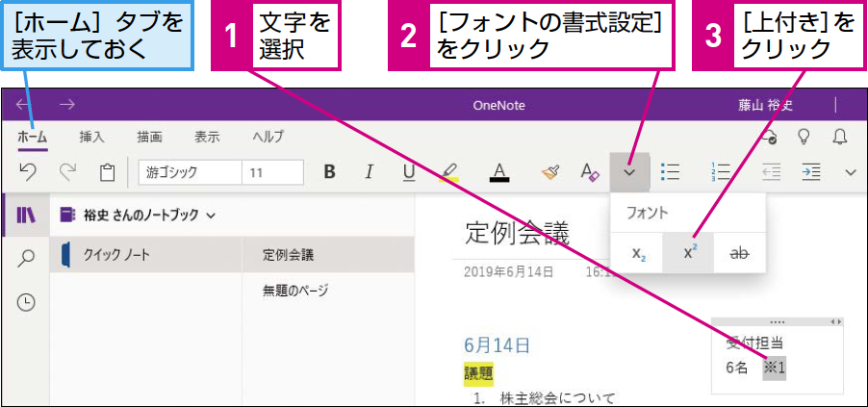Image resolution: width=868 pixels, height=407 pixels.
Task: Click the notifications bell icon
Action: click(x=840, y=138)
